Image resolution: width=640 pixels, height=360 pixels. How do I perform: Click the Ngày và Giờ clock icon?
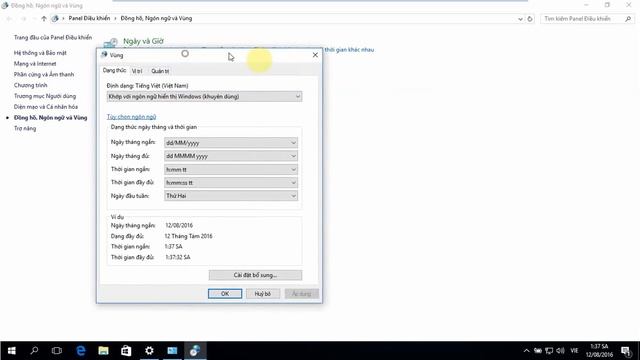pos(111,42)
